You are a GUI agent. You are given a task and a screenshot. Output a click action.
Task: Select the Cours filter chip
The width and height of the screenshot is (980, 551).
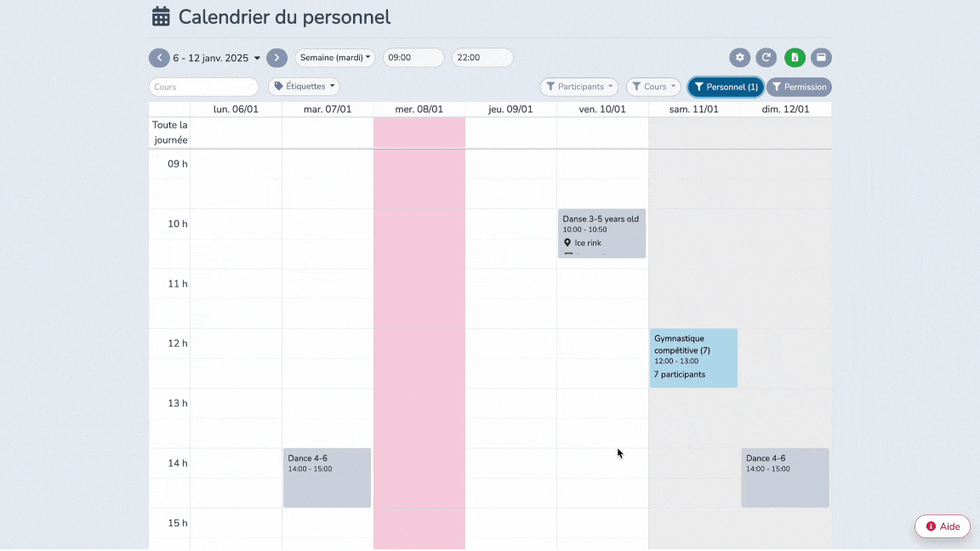coord(652,86)
